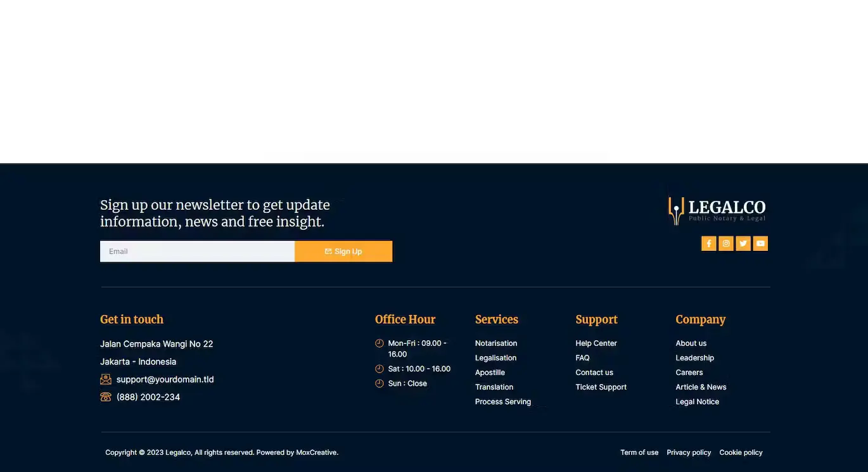Click the clock icon next to Sat hours
Screen dimensions: 868x472
tap(380, 369)
